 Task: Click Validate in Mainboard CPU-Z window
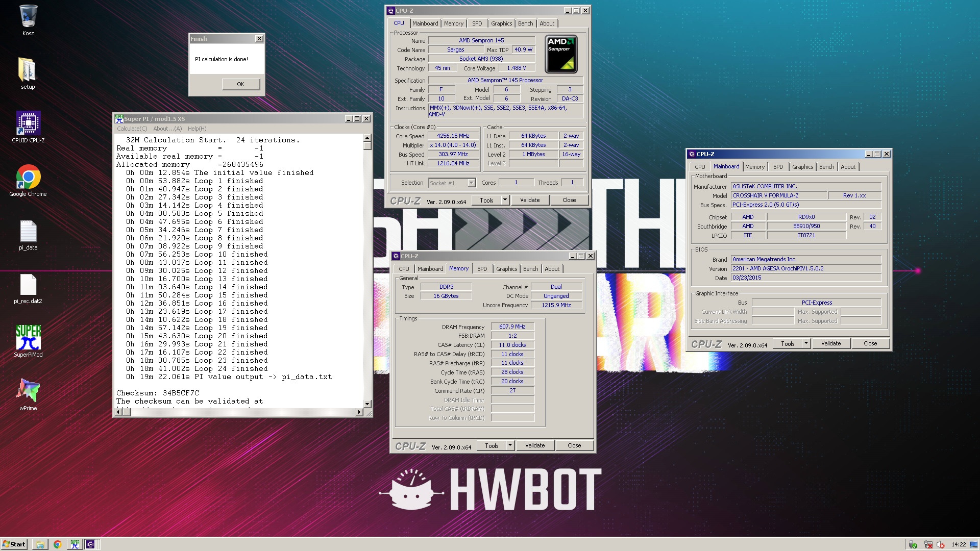[831, 343]
